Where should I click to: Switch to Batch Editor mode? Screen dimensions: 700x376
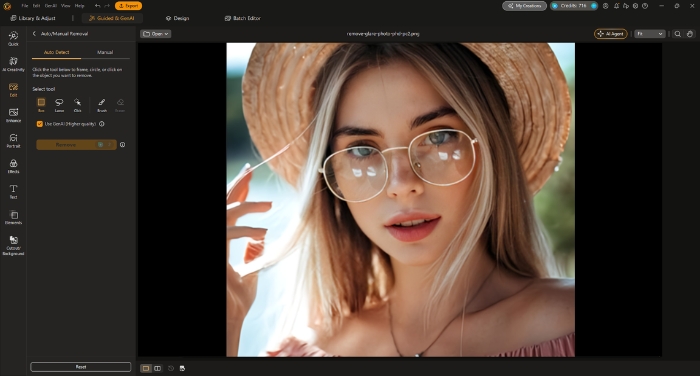coord(242,18)
